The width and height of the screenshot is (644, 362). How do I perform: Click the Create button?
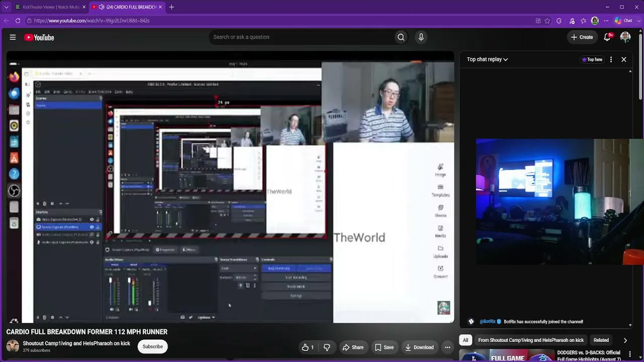[x=582, y=37]
